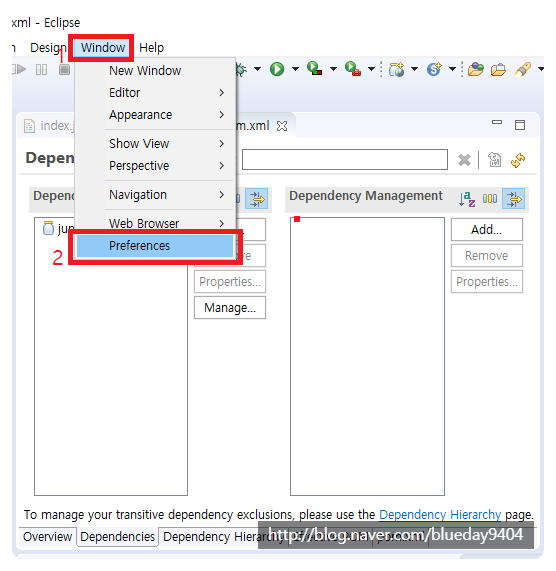This screenshot has width=556, height=571.
Task: Click the Open Type folder icon
Action: [476, 69]
